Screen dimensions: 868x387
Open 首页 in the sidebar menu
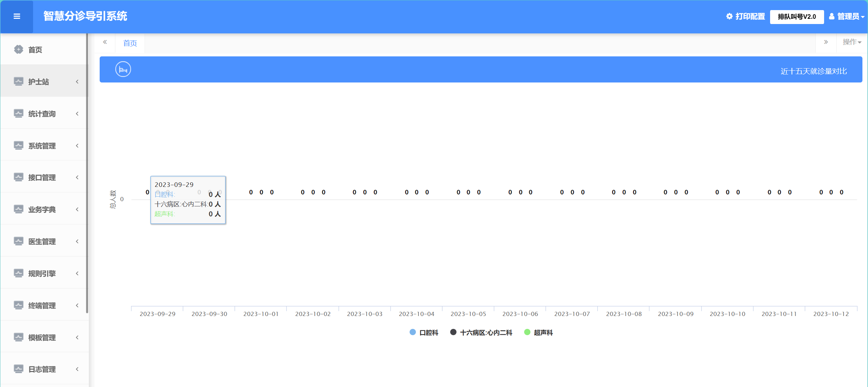pos(44,49)
